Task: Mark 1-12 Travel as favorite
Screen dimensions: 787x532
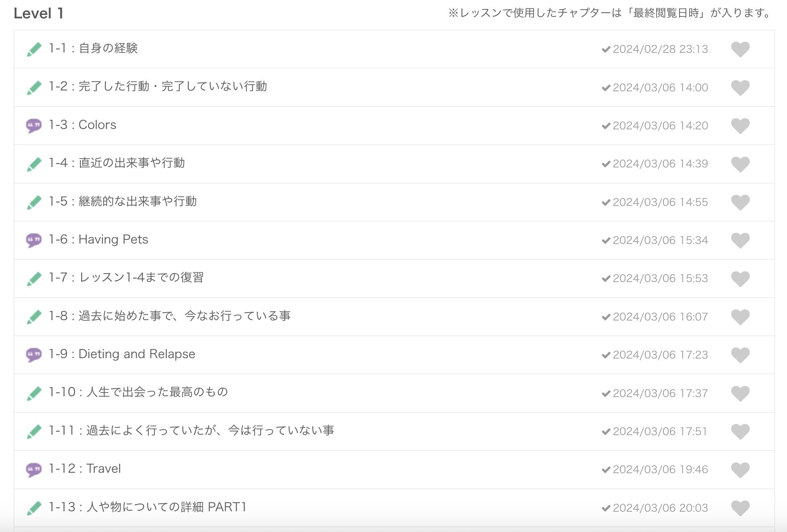Action: (x=740, y=470)
